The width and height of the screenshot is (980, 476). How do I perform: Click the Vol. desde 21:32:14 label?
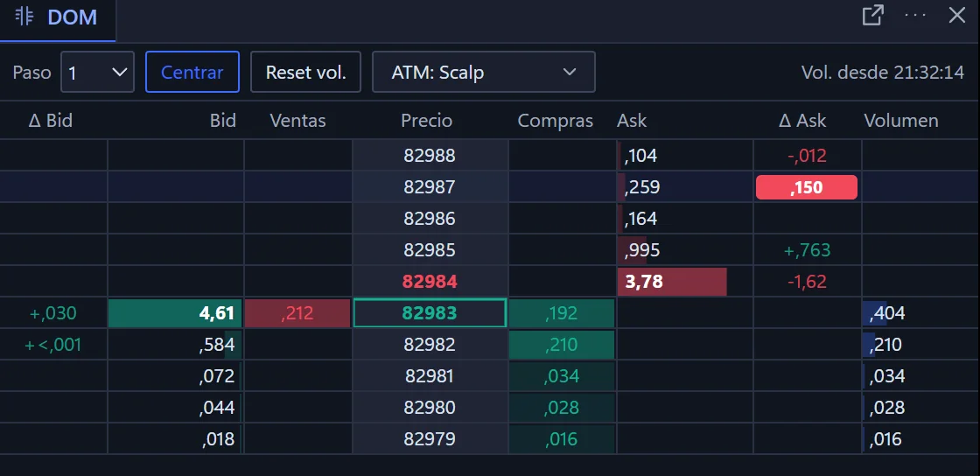pos(883,73)
